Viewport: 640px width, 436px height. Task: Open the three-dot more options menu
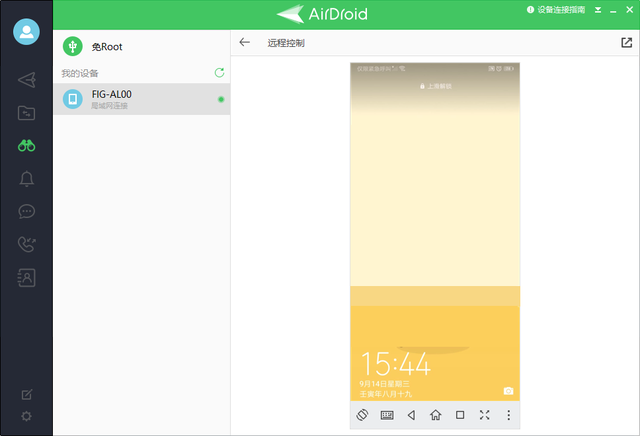508,415
